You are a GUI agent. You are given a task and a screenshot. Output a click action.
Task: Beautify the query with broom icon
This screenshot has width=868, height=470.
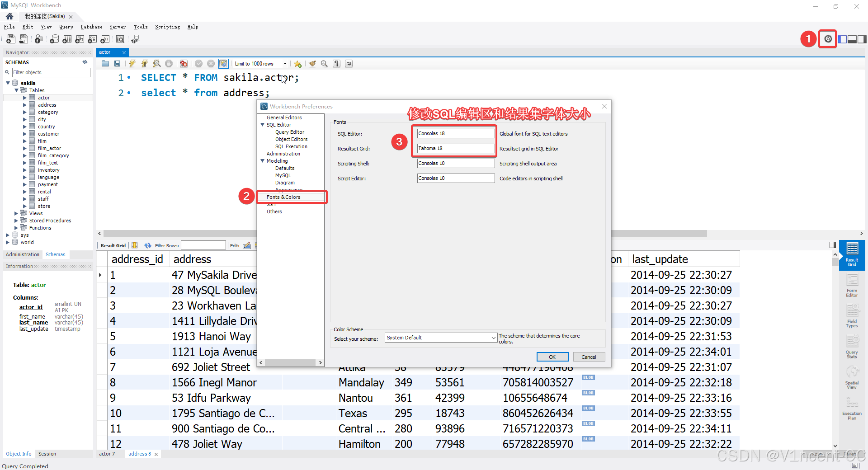click(312, 64)
